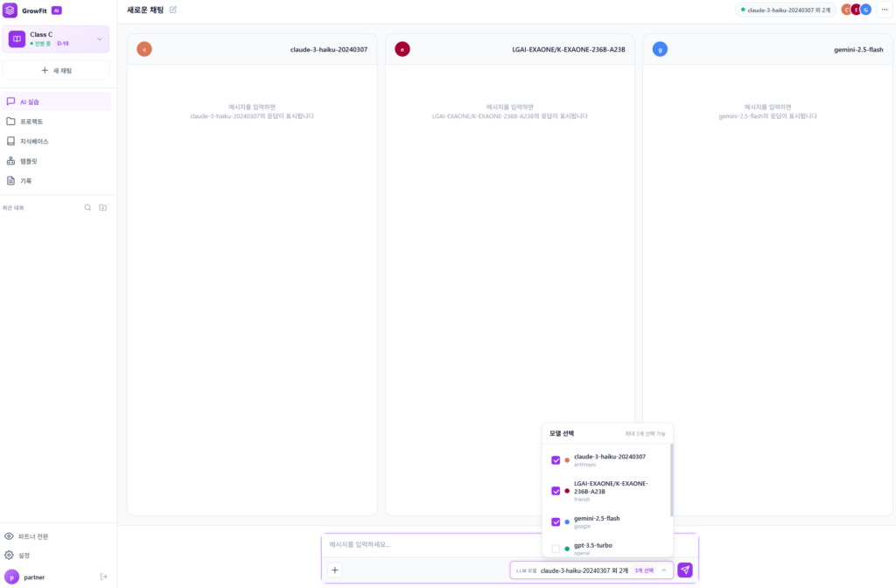Click the logout icon next to partner
Screen dimensions: 896x588
[103, 577]
